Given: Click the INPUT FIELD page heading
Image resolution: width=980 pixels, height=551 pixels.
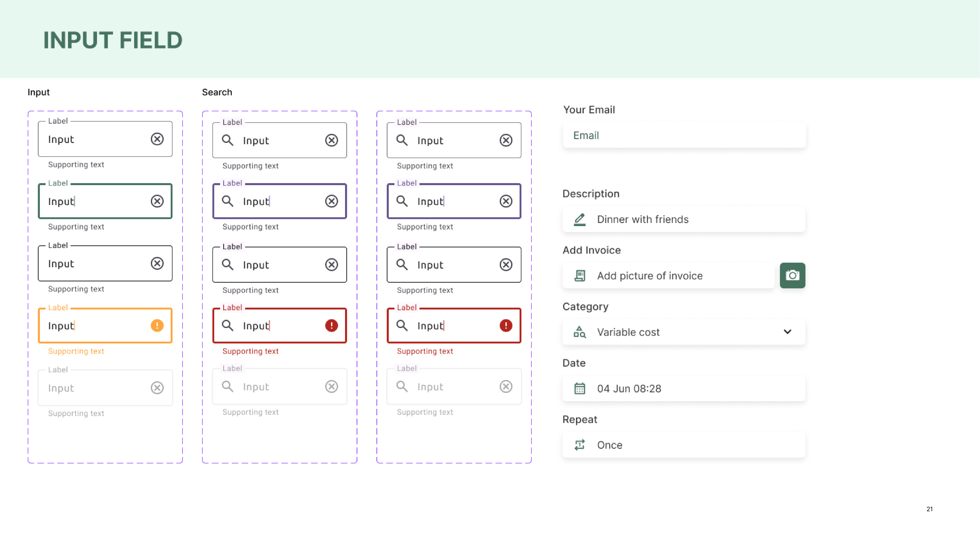Looking at the screenshot, I should click(x=113, y=40).
